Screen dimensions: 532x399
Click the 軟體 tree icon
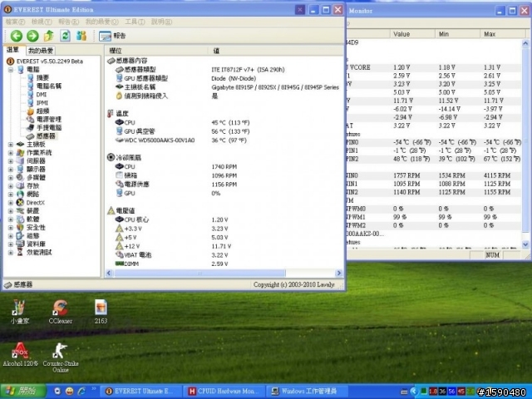(x=20, y=219)
